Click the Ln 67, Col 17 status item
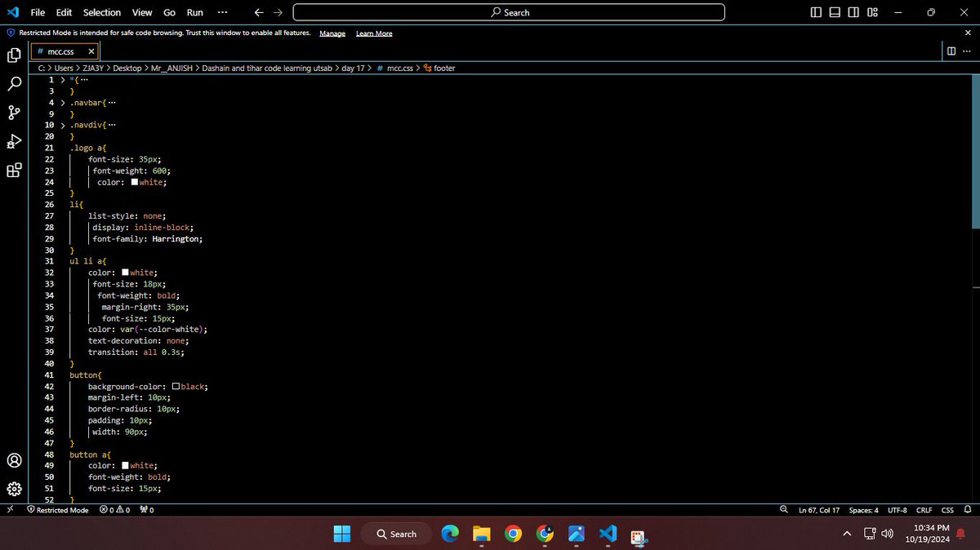Image resolution: width=980 pixels, height=550 pixels. pos(819,509)
